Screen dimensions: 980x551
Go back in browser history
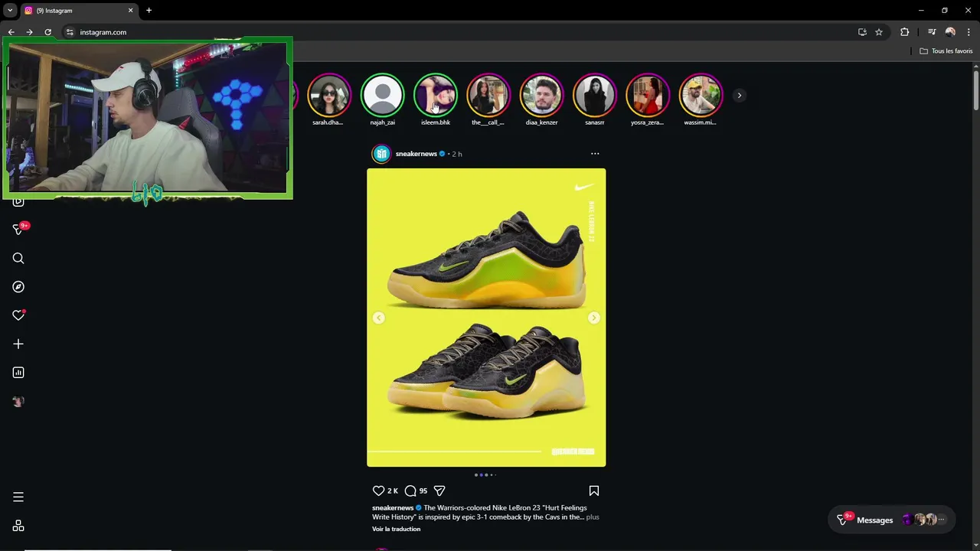11,32
